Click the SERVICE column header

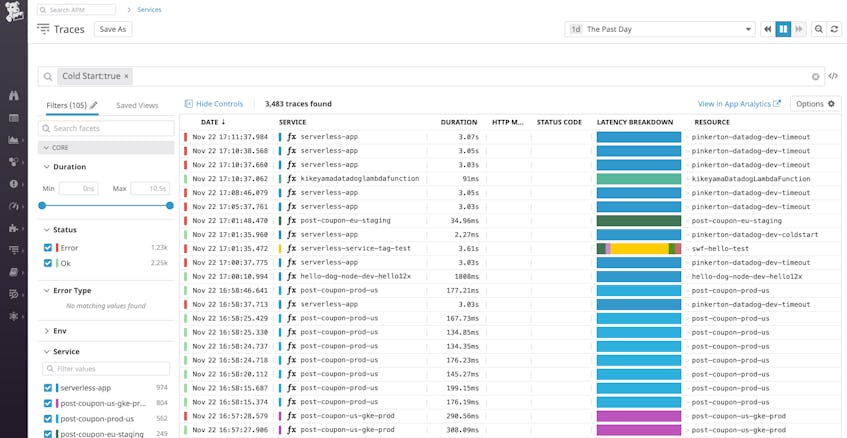292,122
